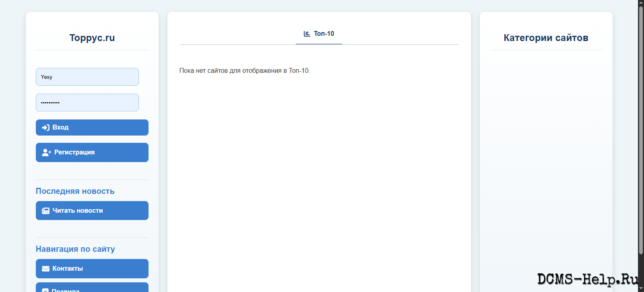
Task: Click the Последняя новость heading
Action: coord(75,191)
